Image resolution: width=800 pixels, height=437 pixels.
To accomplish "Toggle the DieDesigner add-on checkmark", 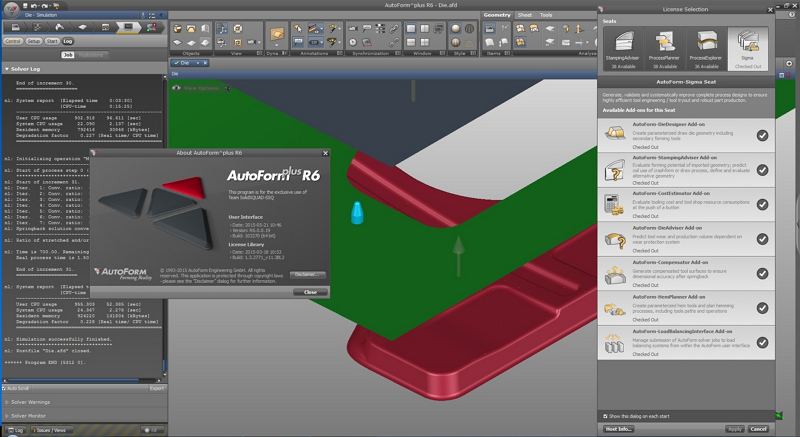I will 762,134.
